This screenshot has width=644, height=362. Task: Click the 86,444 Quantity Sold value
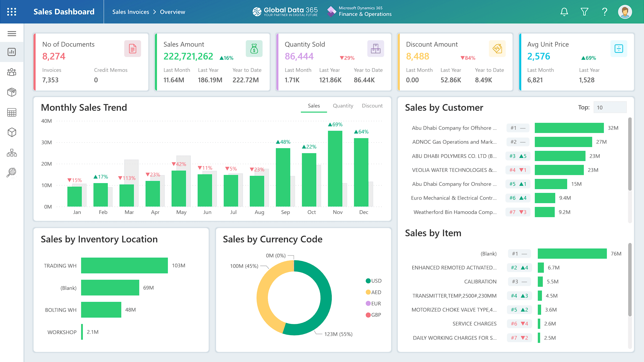click(299, 56)
